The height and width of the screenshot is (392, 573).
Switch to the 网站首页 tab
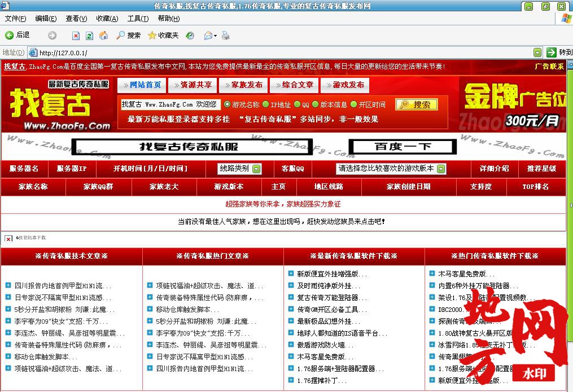[x=142, y=85]
